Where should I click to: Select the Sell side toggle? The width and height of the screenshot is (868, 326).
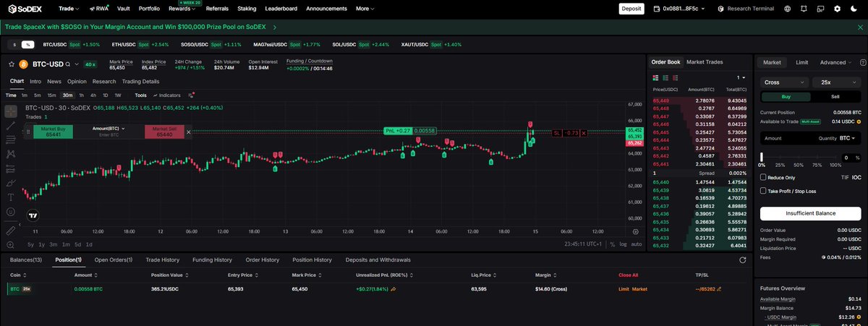835,96
